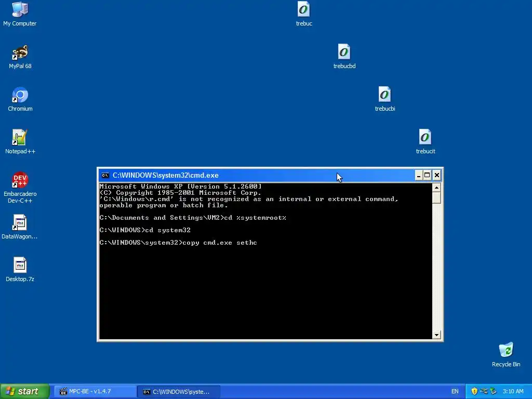Click the console scrollbar down arrow
This screenshot has width=532, height=399.
436,335
